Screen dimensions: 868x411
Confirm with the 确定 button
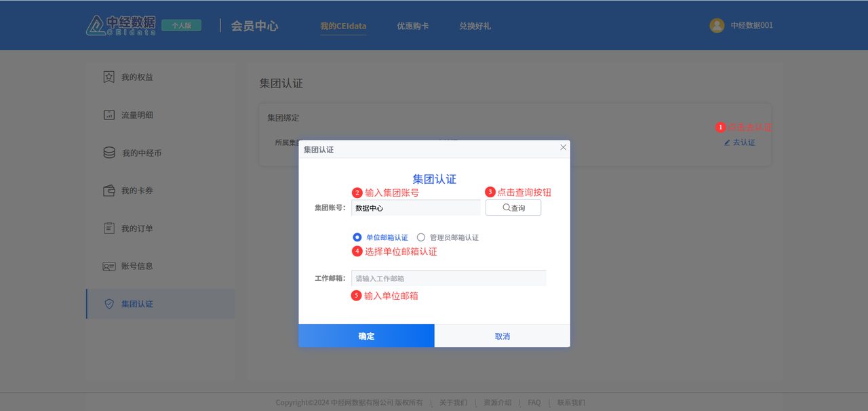tap(366, 336)
